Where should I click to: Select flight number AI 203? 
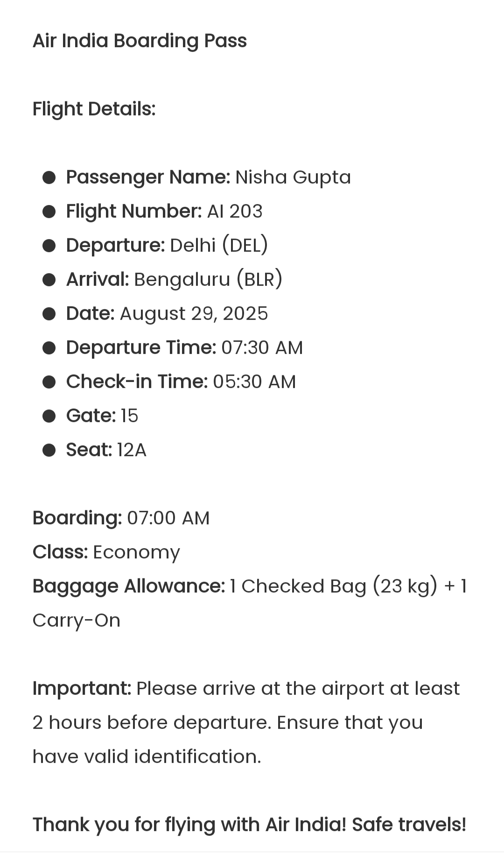pos(235,211)
